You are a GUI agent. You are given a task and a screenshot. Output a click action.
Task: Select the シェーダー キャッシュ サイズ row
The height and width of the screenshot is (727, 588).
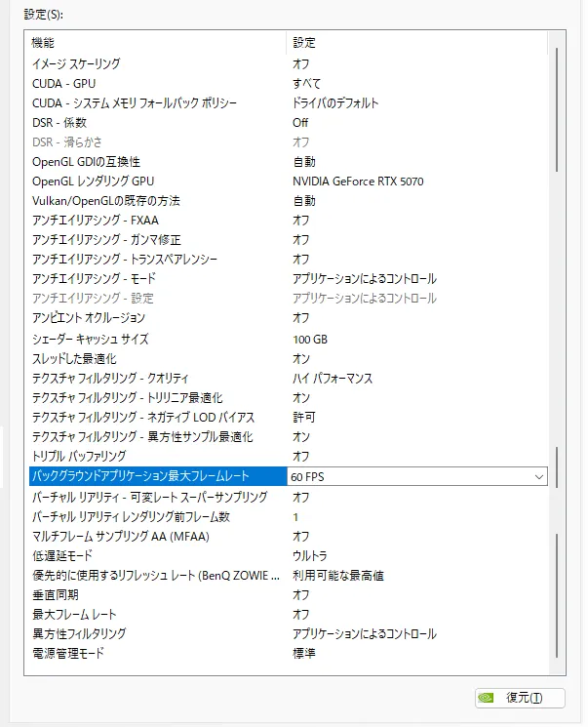[x=289, y=340]
